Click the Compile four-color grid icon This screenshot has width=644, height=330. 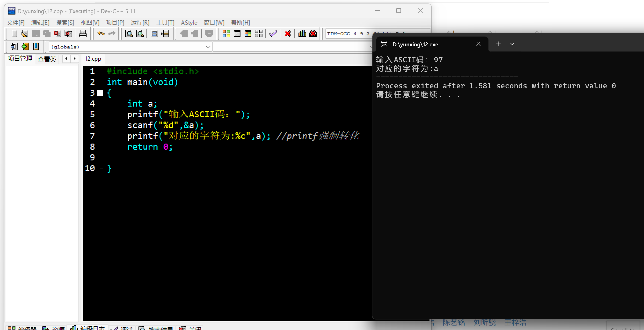(226, 33)
